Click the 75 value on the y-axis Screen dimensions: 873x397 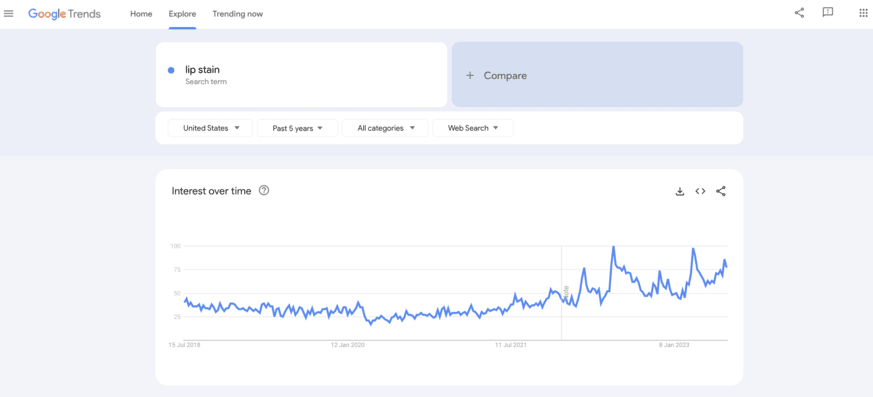[x=176, y=270]
